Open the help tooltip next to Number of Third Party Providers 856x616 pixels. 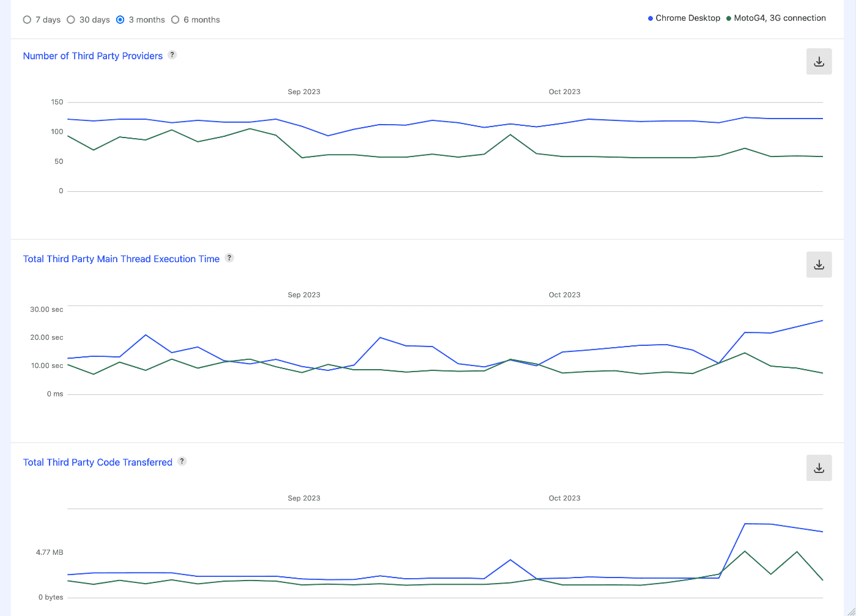pos(172,54)
